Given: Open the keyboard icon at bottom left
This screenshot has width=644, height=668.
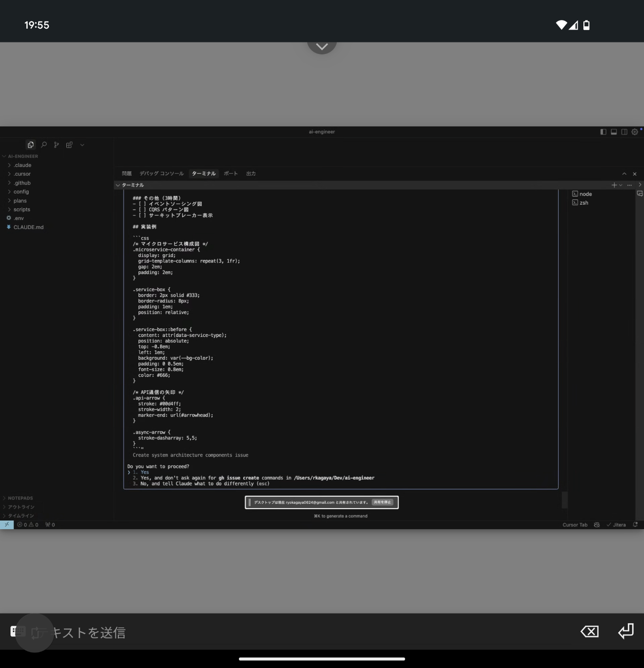Looking at the screenshot, I should click(18, 632).
